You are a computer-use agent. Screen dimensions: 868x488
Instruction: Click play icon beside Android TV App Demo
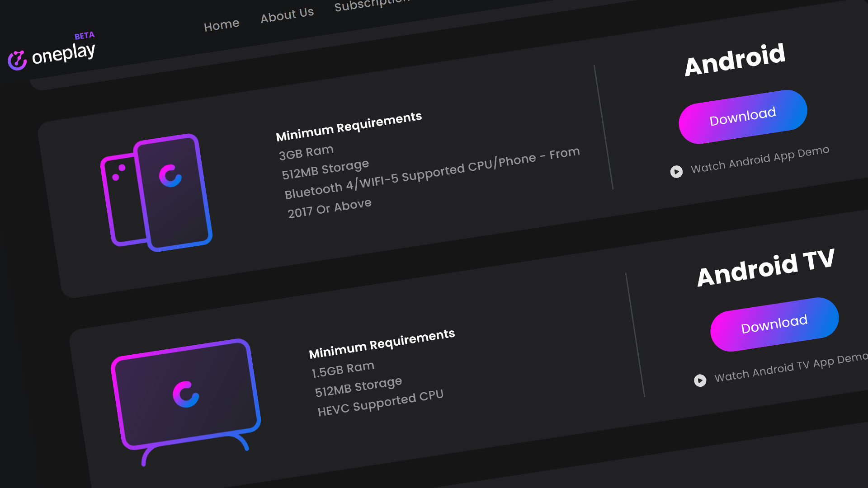tap(700, 380)
